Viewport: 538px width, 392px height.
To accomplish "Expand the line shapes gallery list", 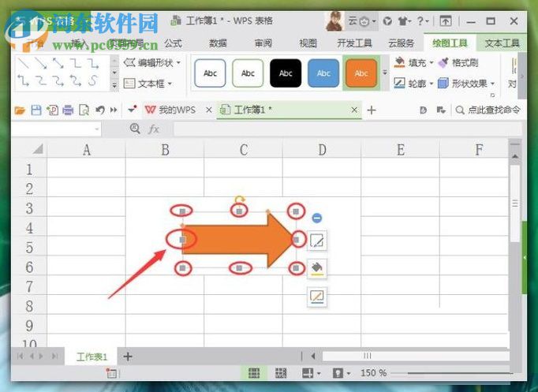I will point(114,84).
